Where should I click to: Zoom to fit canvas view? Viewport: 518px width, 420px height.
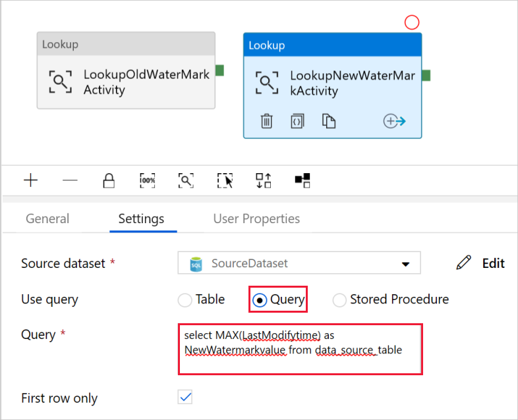click(186, 180)
